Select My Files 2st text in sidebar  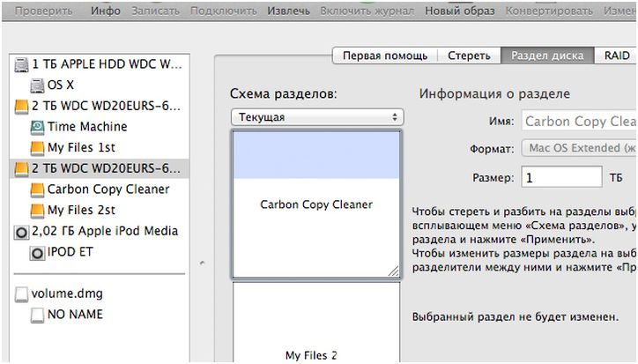(81, 210)
